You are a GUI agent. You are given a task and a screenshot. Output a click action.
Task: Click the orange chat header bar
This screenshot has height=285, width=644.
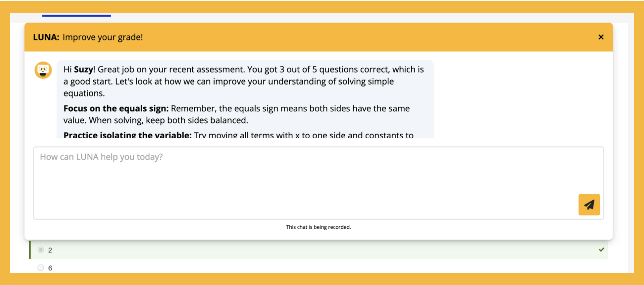318,37
